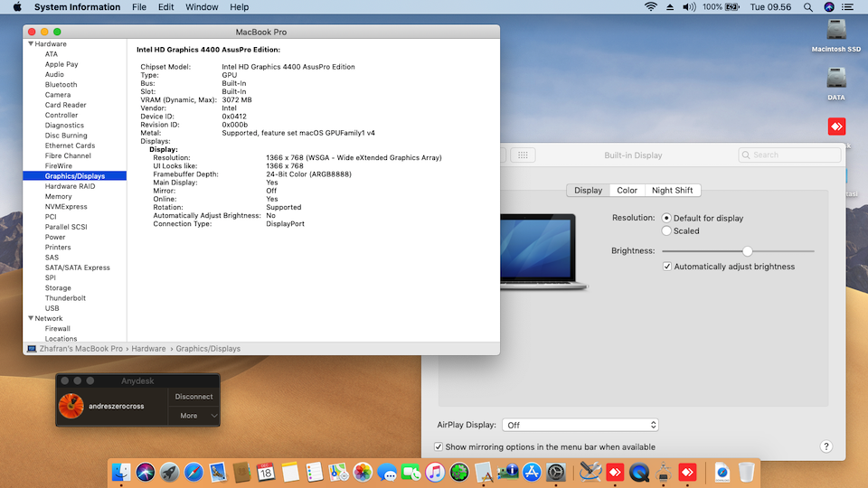Screen dimensions: 868x488
Task: Click Disconnect in Anydesk panel
Action: point(193,397)
